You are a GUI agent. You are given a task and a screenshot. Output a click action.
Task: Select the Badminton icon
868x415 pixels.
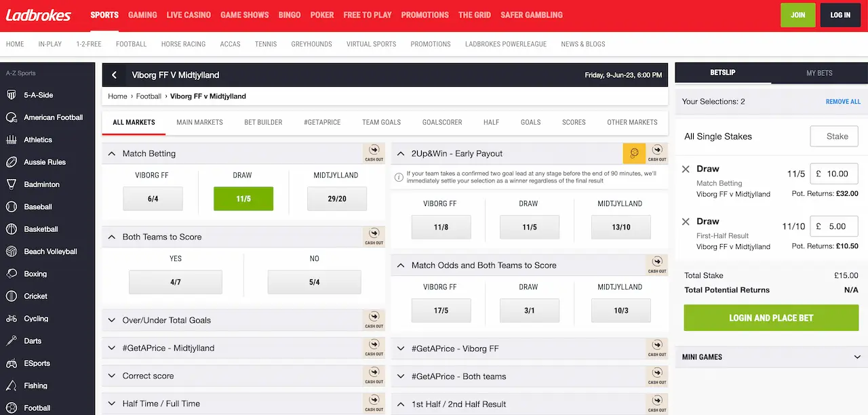(x=12, y=184)
